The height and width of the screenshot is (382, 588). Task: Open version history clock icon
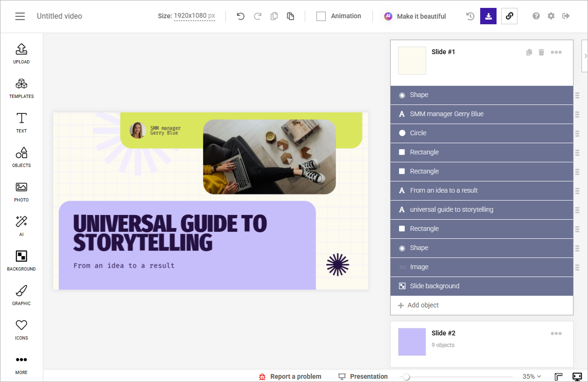point(470,16)
